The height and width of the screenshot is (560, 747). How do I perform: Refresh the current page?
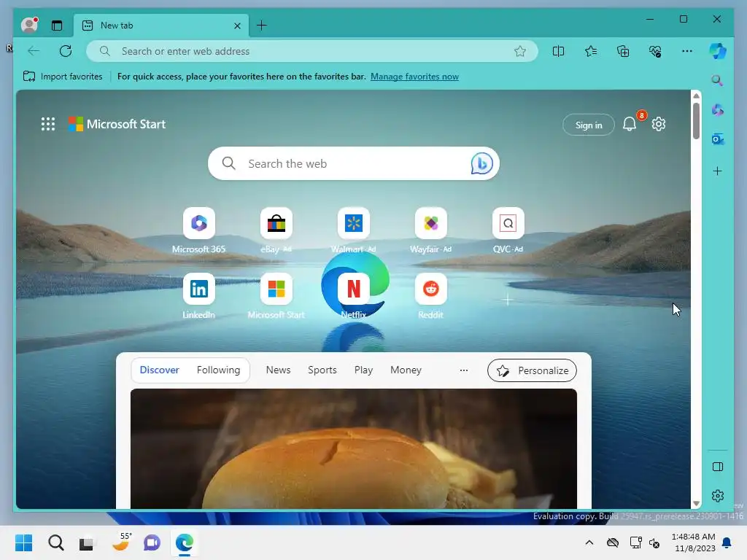[66, 51]
